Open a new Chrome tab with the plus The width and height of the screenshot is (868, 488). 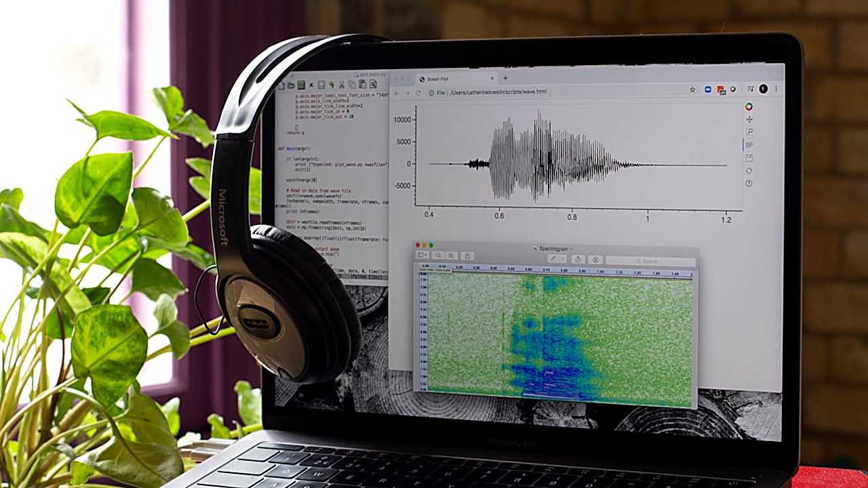coord(505,78)
